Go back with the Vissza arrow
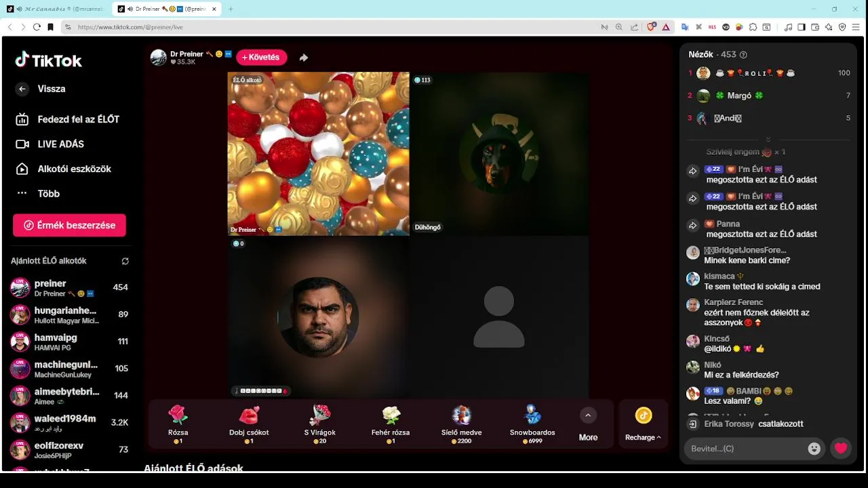The width and height of the screenshot is (868, 488). coord(22,89)
